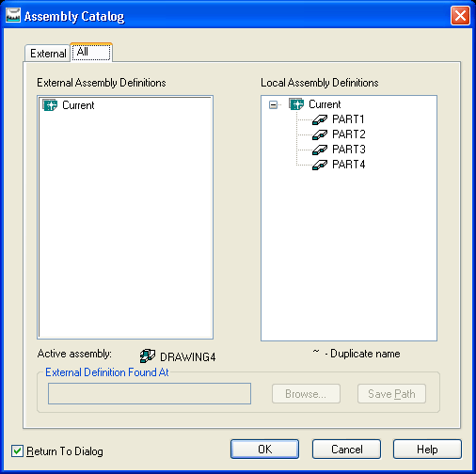Click the Current assembly icon in Local definitions

click(296, 104)
